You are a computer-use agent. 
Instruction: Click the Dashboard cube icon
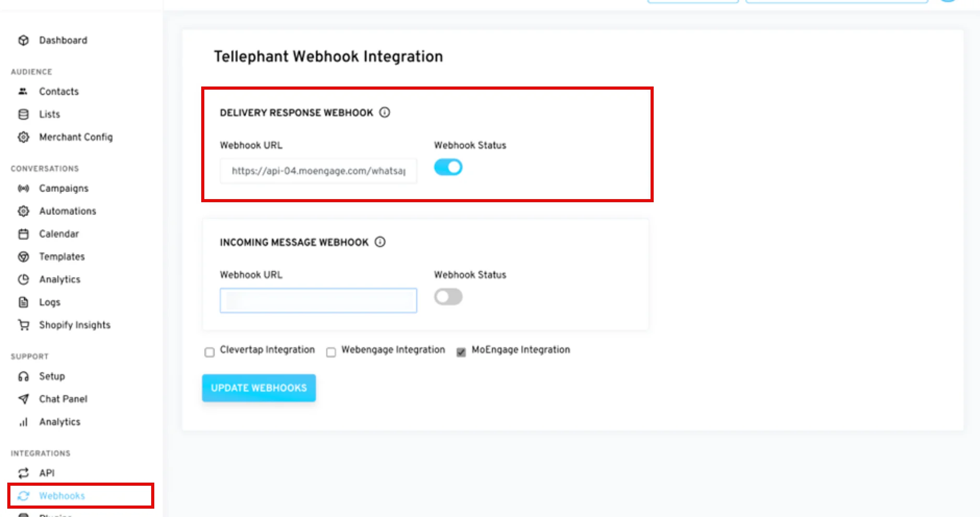pyautogui.click(x=23, y=40)
